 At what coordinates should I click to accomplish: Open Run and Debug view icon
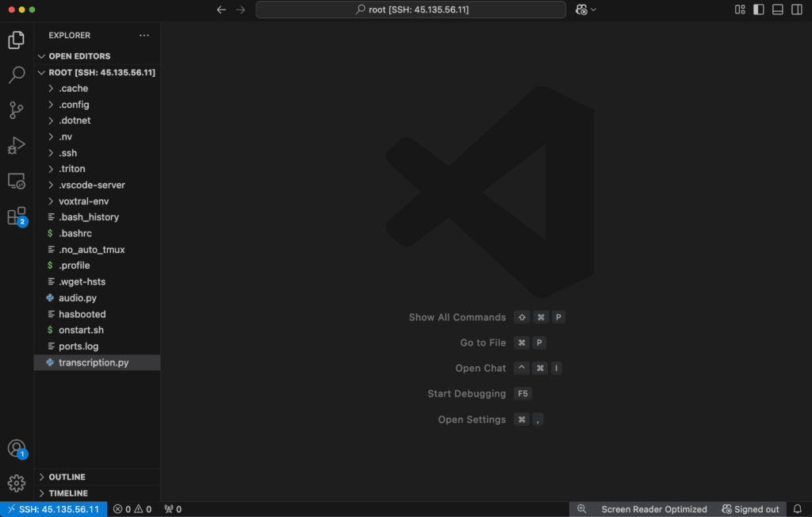pyautogui.click(x=16, y=146)
